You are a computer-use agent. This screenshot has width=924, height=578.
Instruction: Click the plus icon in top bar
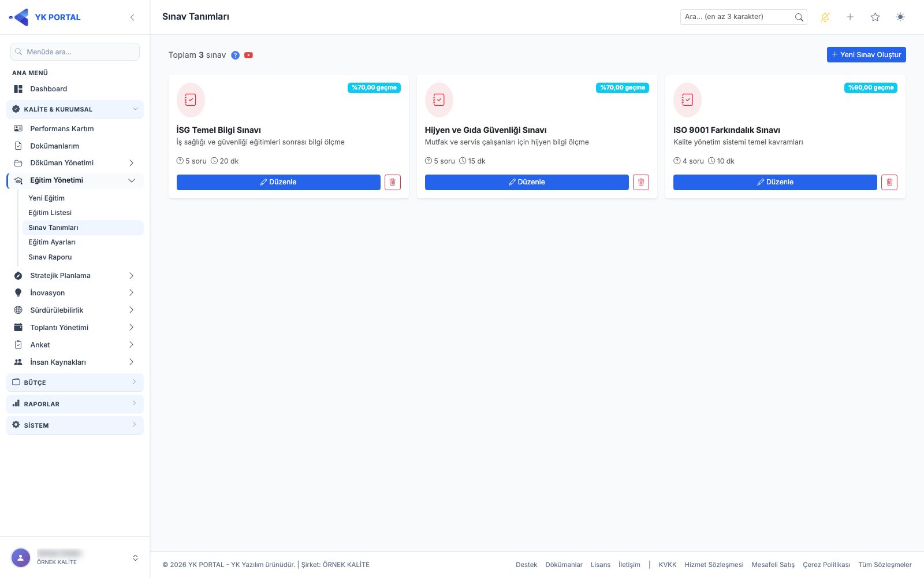coord(850,17)
